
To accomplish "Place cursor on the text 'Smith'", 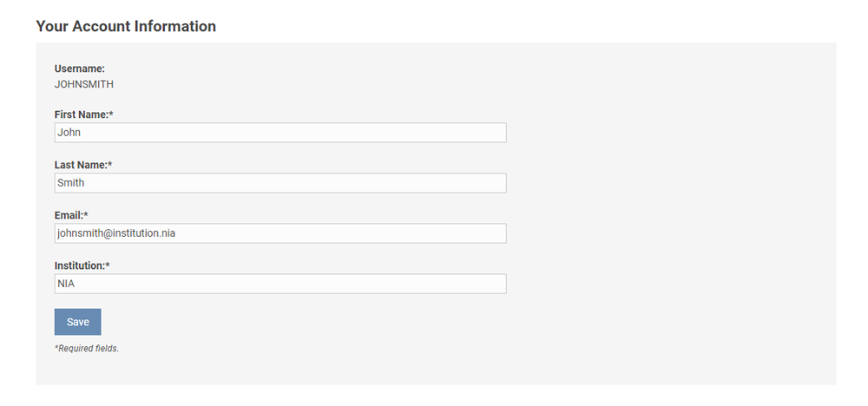I will 70,183.
